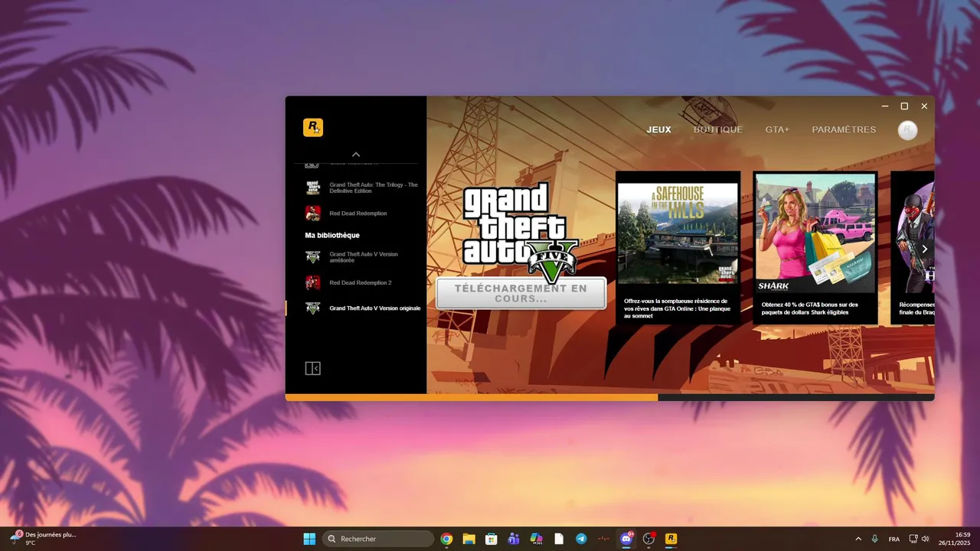Read the 40 % de GTA$ bonus caption
Viewport: 980px width, 551px height.
(810, 308)
